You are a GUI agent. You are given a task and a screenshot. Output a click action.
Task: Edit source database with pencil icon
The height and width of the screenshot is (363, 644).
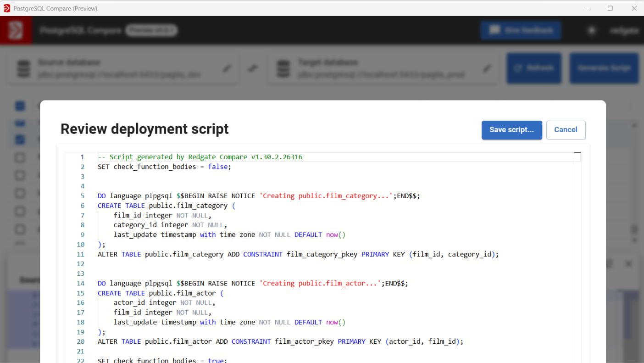point(227,68)
